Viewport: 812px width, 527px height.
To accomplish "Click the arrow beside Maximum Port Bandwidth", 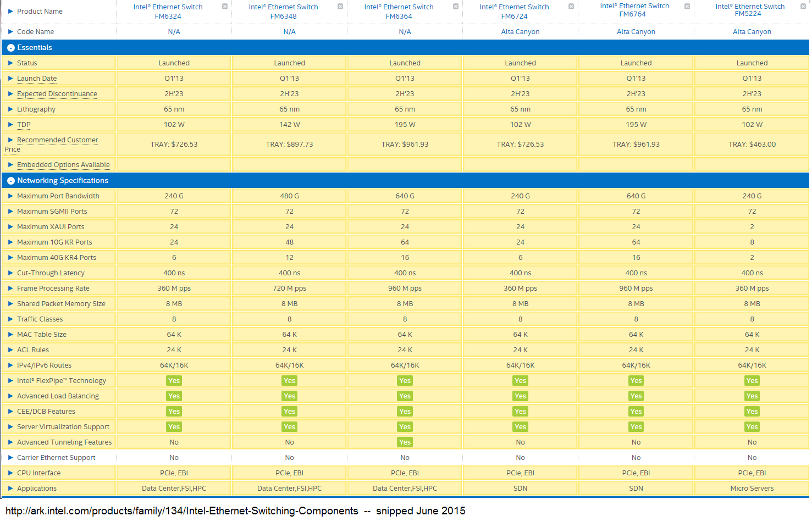I will click(x=10, y=196).
